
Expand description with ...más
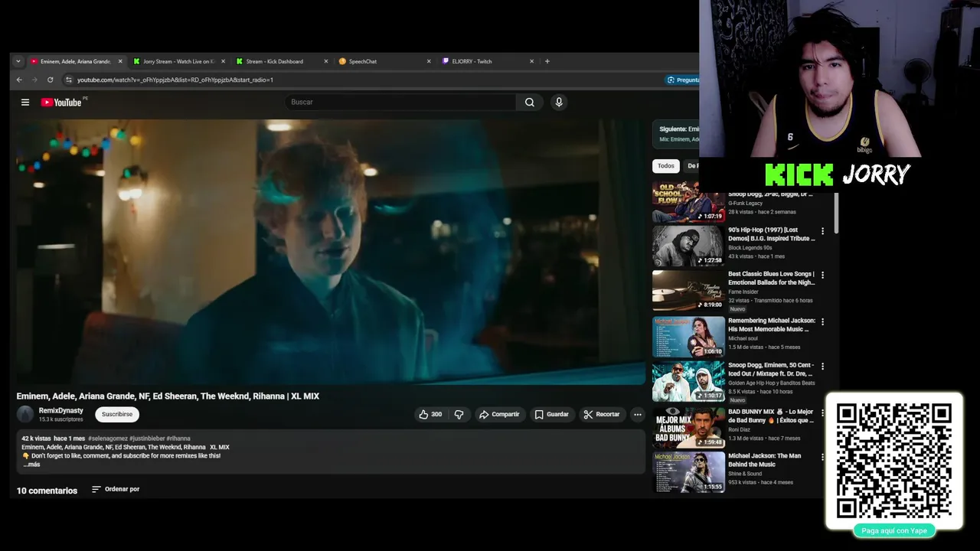31,465
